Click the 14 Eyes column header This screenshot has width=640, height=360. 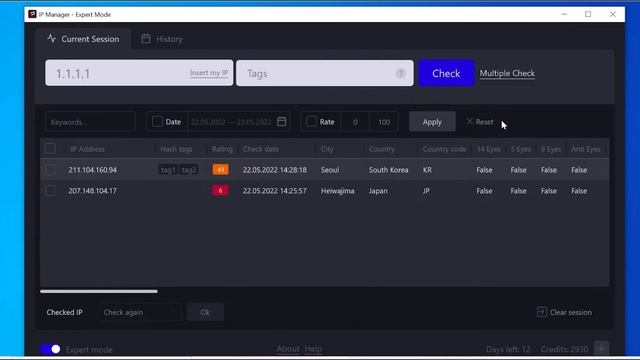[x=489, y=149]
